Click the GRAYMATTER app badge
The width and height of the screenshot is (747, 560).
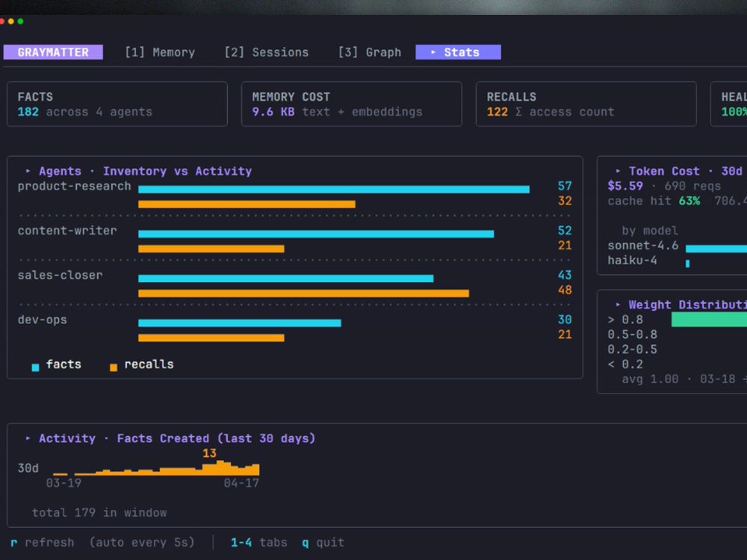point(53,52)
